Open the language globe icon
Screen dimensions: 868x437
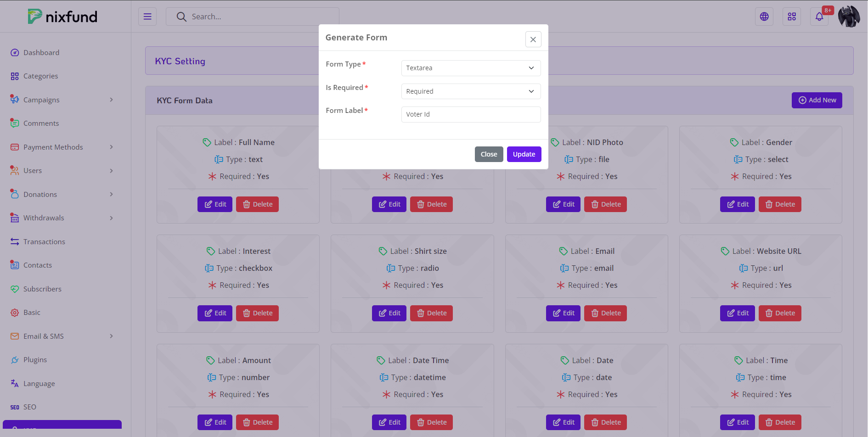coord(764,17)
